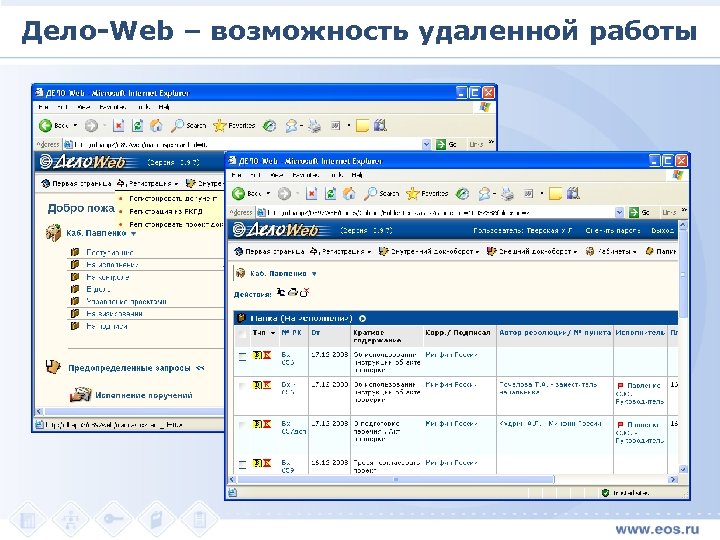This screenshot has width=720, height=540.
Task: Select Регистрировать проект документа in open menu
Action: pyautogui.click(x=176, y=225)
